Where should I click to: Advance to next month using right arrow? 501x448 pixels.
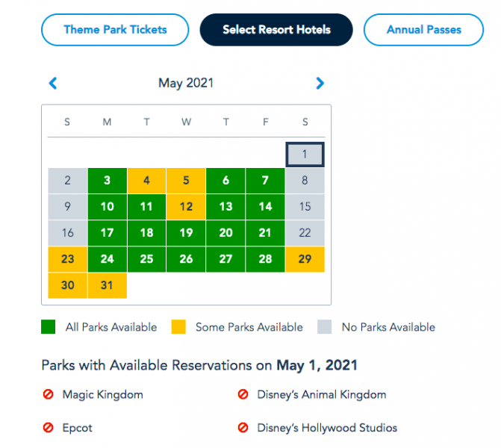point(320,84)
